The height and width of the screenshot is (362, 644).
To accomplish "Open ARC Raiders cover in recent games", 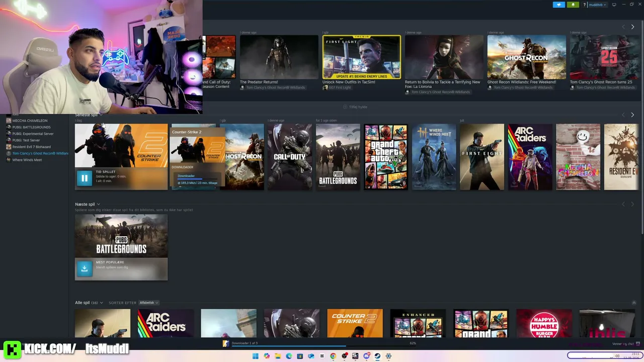I will point(530,157).
